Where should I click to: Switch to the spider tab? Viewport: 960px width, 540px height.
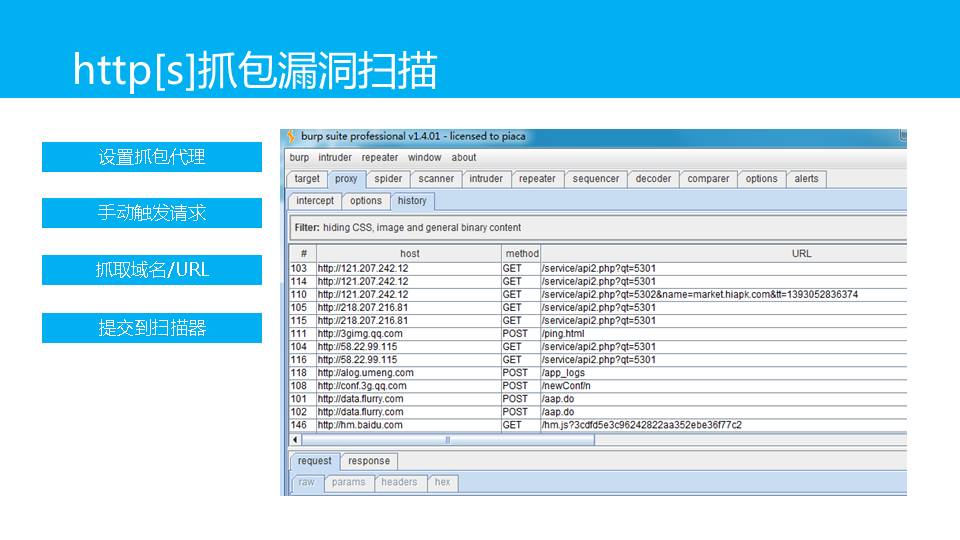click(388, 179)
